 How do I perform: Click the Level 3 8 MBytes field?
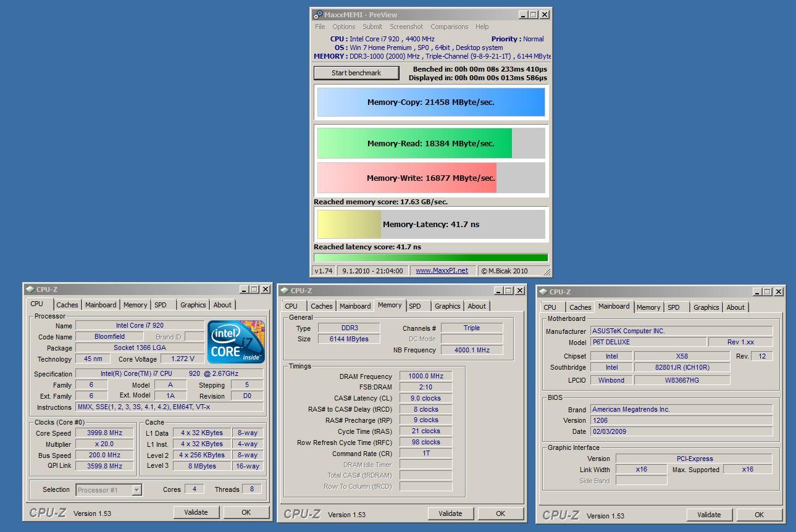pyautogui.click(x=202, y=467)
